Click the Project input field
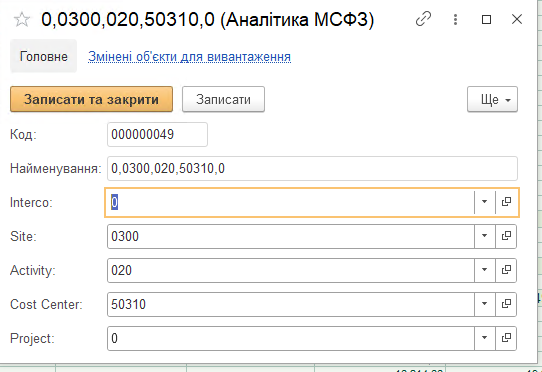The image size is (542, 372). coord(291,338)
